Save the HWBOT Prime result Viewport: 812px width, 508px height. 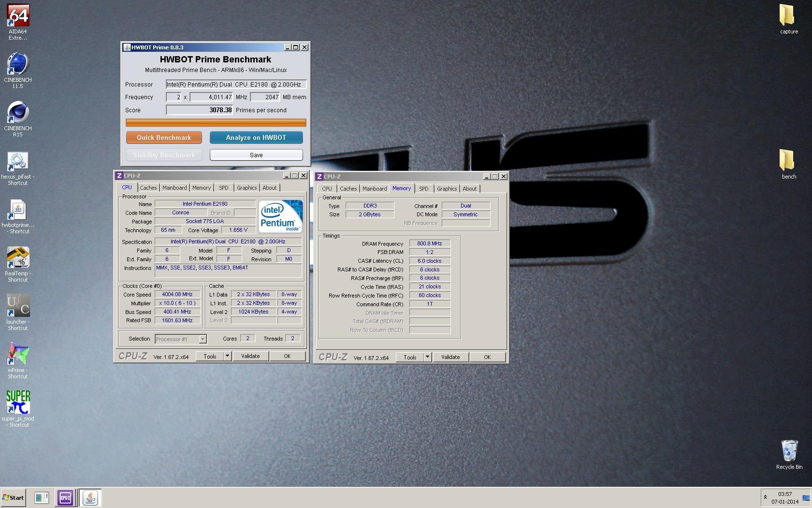pyautogui.click(x=256, y=155)
